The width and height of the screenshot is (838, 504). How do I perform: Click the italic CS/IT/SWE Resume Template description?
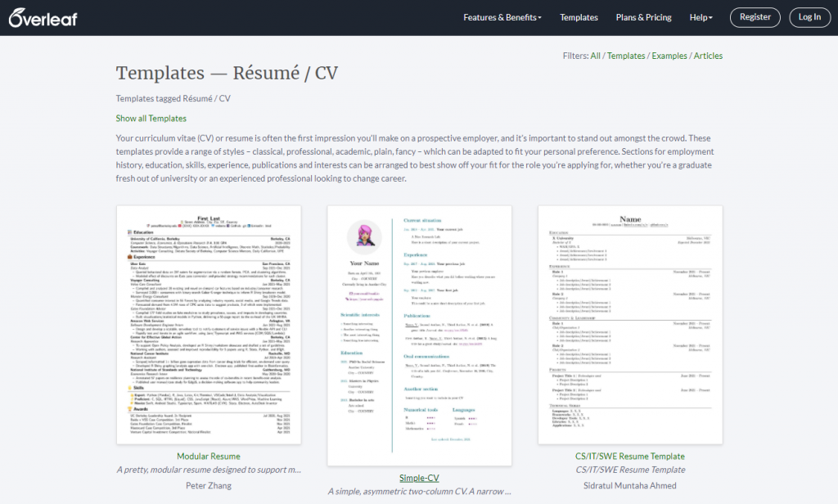tap(630, 470)
